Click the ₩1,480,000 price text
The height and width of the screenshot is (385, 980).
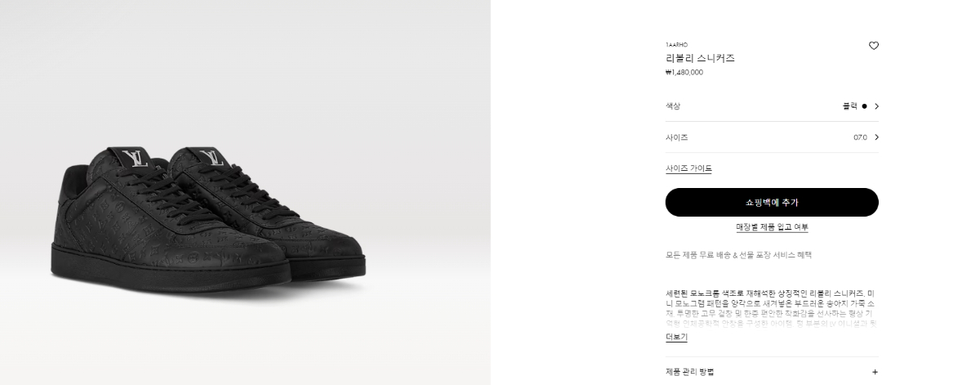point(684,72)
